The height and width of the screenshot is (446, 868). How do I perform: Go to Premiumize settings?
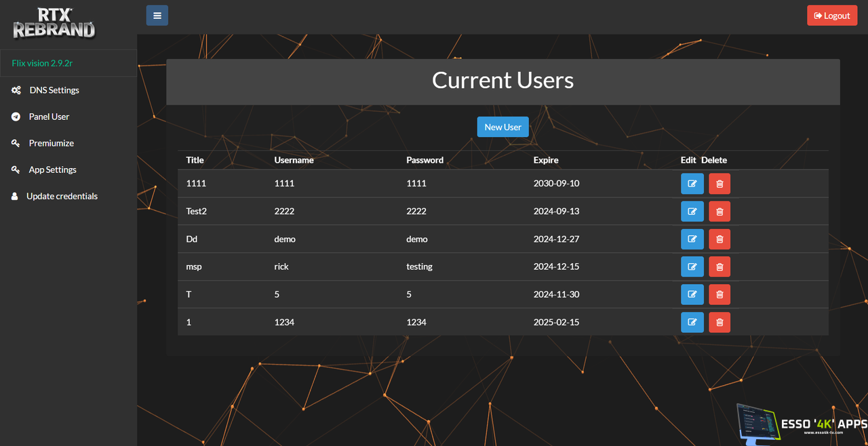coord(51,143)
